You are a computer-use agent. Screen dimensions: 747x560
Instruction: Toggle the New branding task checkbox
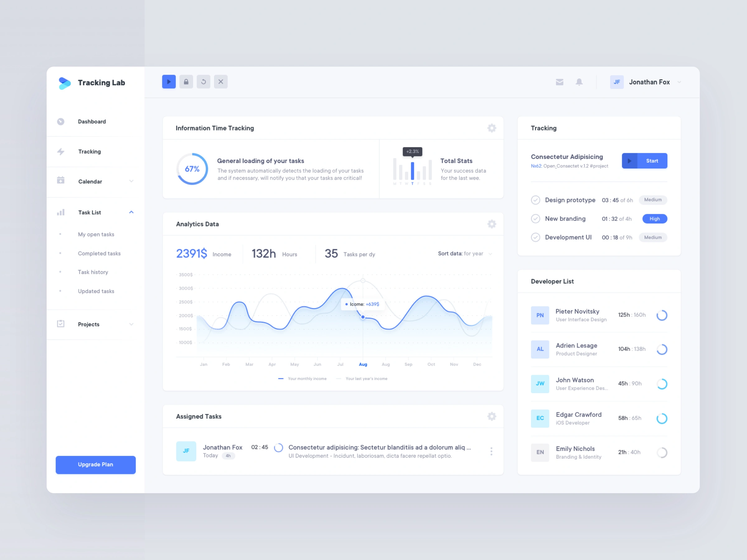point(535,218)
